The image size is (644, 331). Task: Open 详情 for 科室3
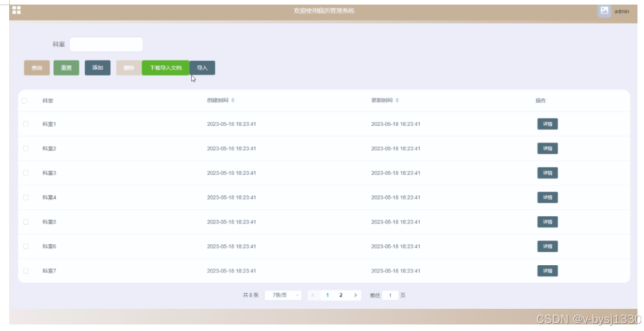pyautogui.click(x=547, y=173)
